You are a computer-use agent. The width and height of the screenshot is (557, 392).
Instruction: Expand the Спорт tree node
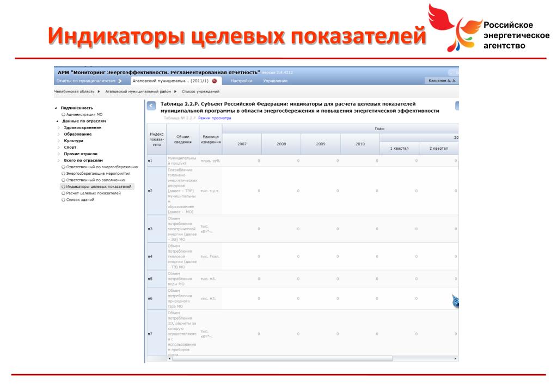click(x=59, y=148)
